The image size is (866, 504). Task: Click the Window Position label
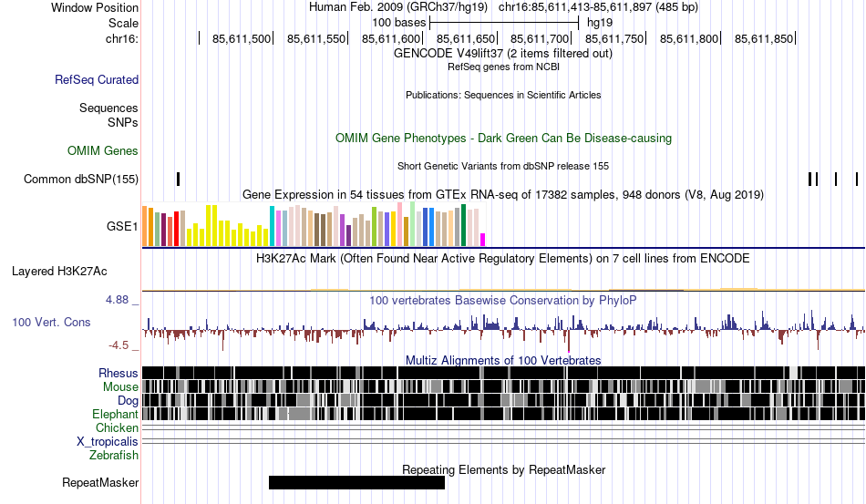(95, 7)
